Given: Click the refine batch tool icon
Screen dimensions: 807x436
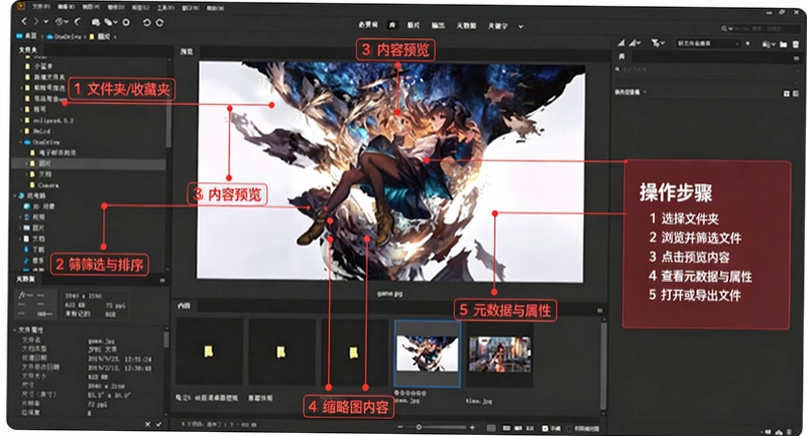Looking at the screenshot, I should [109, 22].
